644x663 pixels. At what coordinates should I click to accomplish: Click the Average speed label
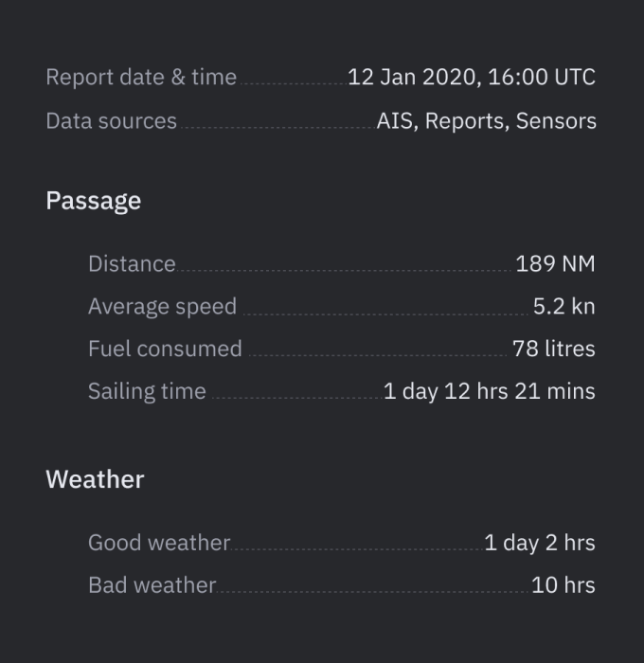(162, 306)
